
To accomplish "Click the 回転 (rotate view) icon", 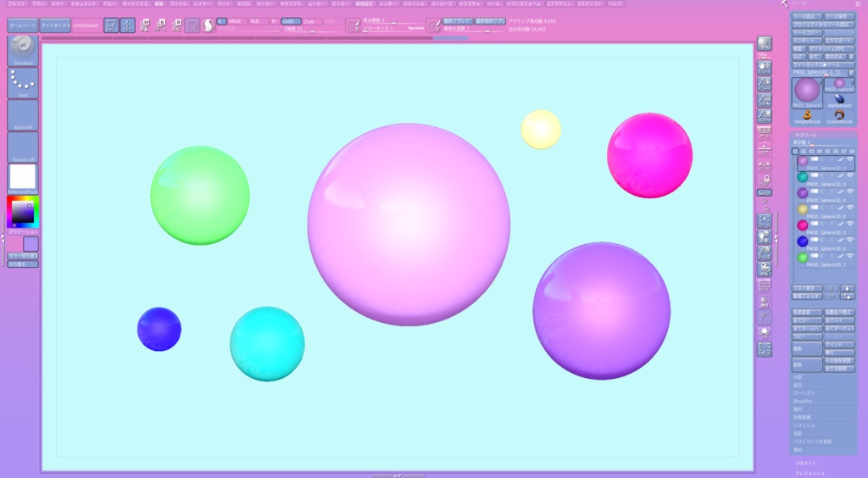I will [x=764, y=269].
